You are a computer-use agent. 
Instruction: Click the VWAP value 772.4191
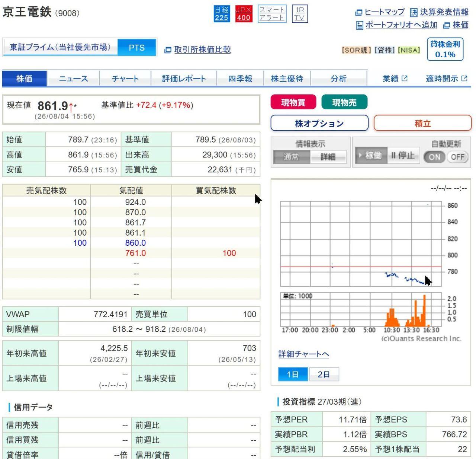pos(110,314)
